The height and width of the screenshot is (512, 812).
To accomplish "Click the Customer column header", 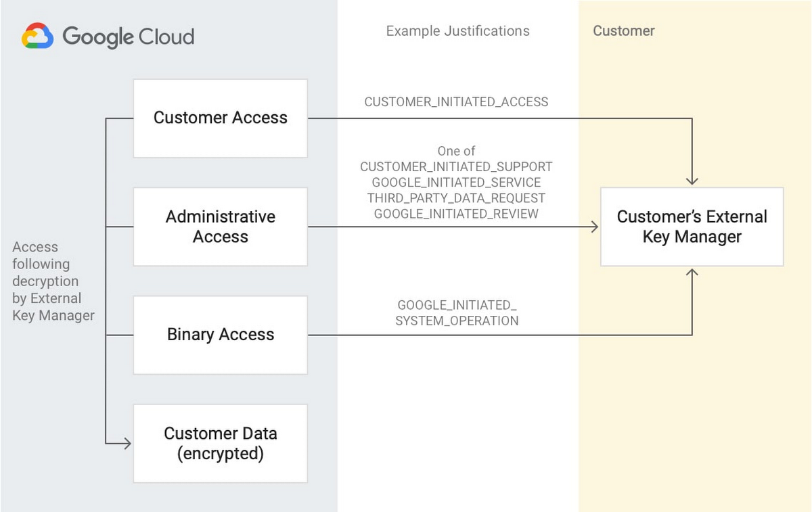I will [623, 31].
